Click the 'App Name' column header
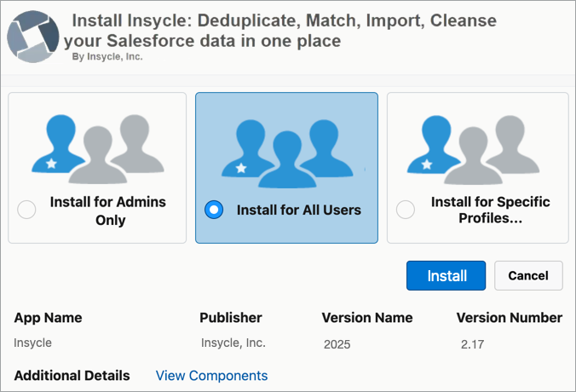This screenshot has width=576, height=392. [x=48, y=318]
